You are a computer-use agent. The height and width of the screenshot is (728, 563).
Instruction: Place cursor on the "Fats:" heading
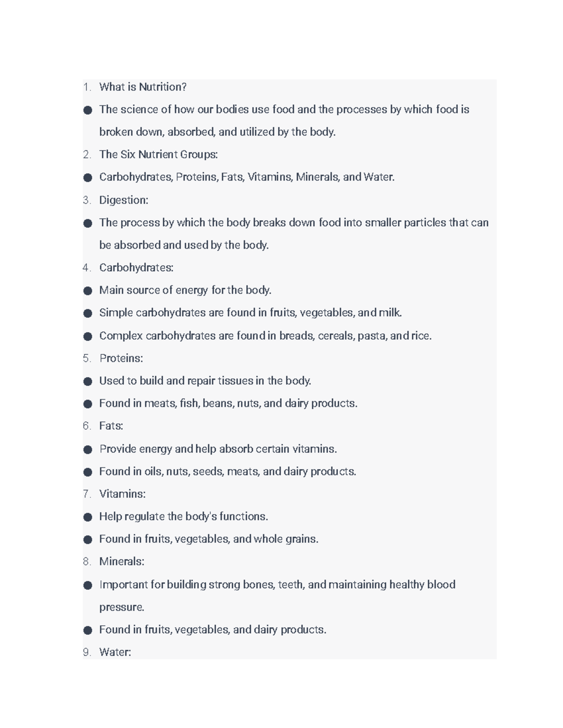tap(111, 426)
